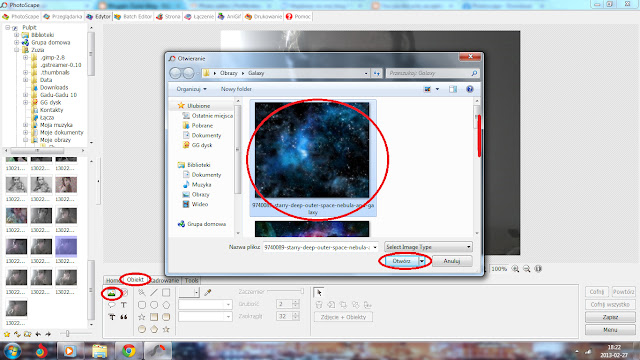Click the add to favorites star icon
This screenshot has width=640, height=360.
click(x=7, y=334)
